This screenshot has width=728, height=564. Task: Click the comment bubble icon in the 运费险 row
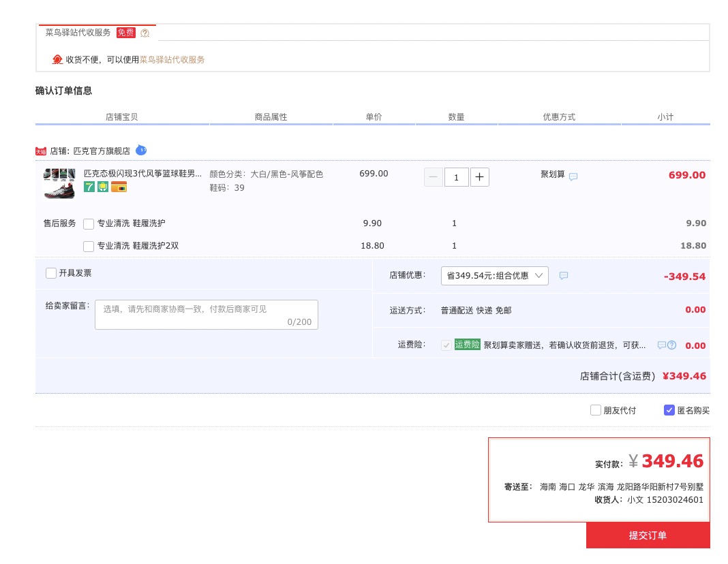[662, 345]
